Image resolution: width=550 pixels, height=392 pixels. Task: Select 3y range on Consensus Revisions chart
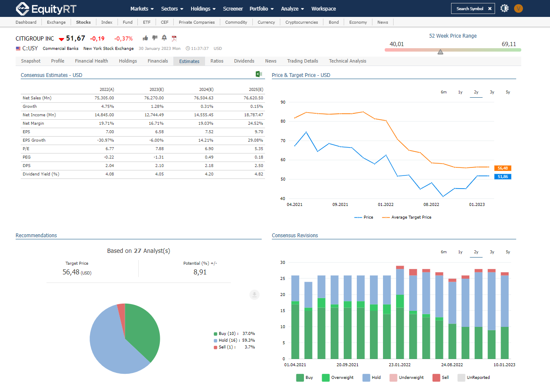tap(492, 252)
